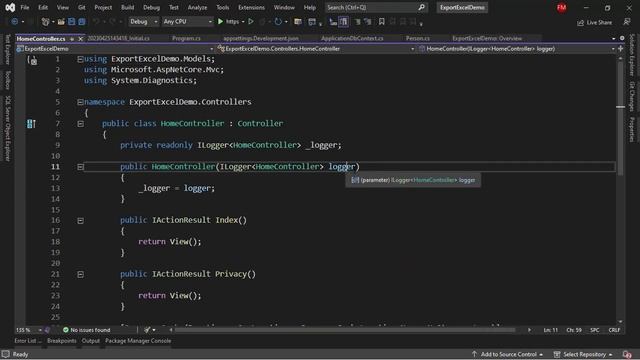Open the Edit menu

tap(43, 7)
